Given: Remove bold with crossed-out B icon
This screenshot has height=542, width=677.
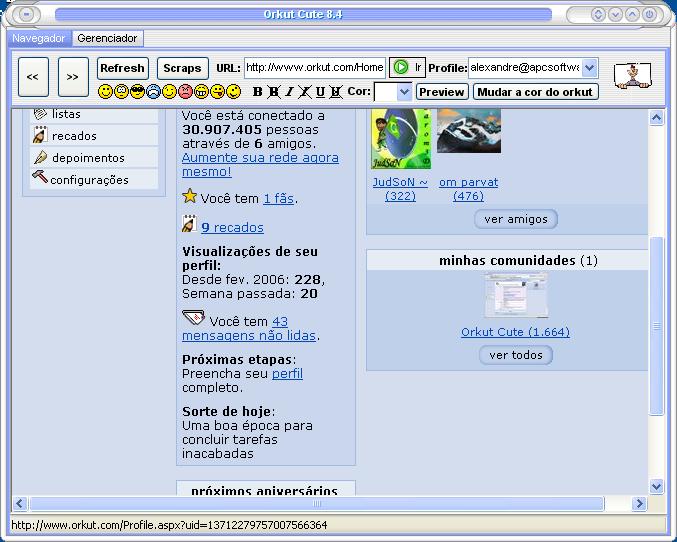Looking at the screenshot, I should [x=273, y=92].
